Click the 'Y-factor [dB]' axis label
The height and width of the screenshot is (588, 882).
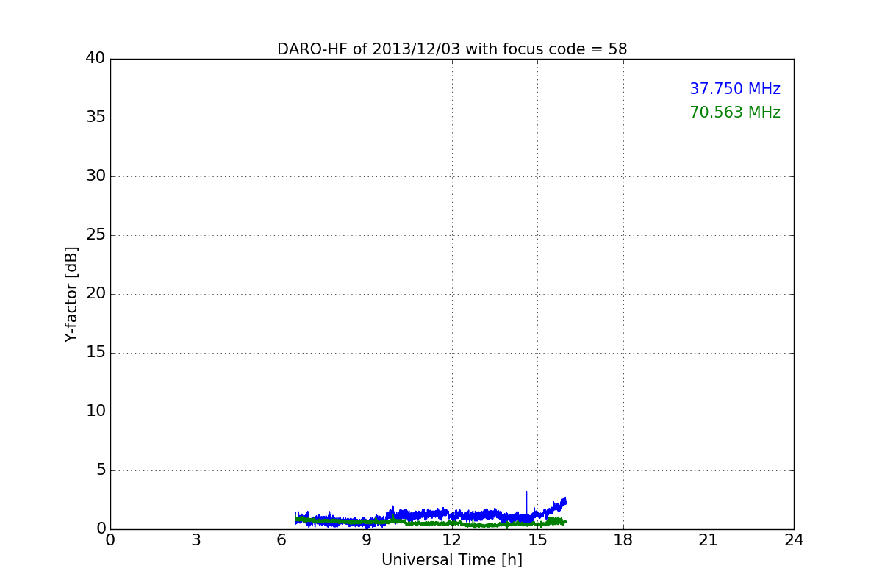click(x=71, y=294)
